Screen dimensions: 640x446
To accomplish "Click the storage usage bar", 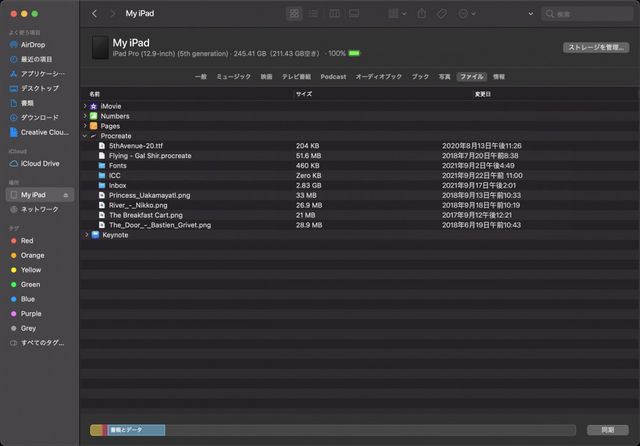I will [333, 430].
